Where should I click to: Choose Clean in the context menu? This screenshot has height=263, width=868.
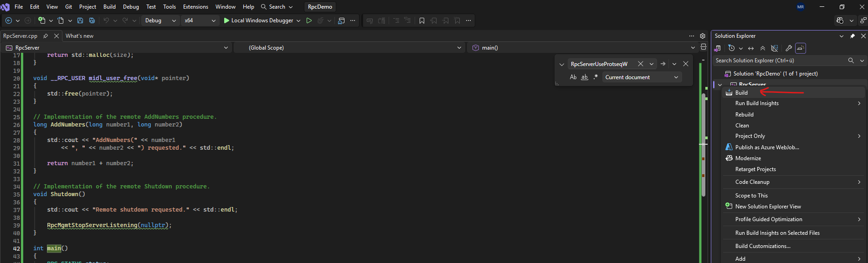point(793,126)
